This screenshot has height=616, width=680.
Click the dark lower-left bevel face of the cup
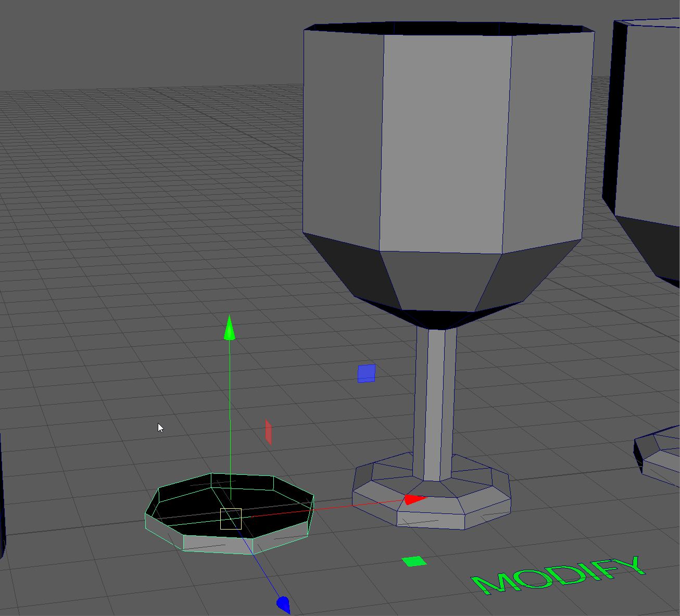(350, 266)
